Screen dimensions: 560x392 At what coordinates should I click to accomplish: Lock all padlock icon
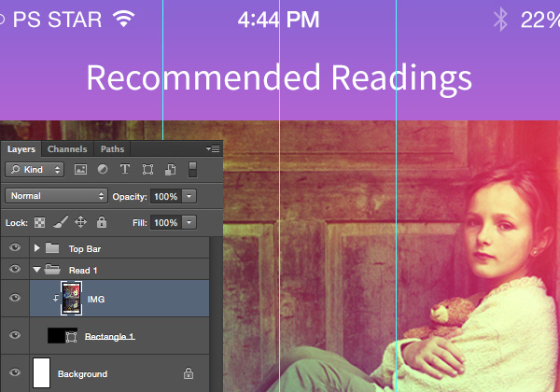tap(102, 222)
